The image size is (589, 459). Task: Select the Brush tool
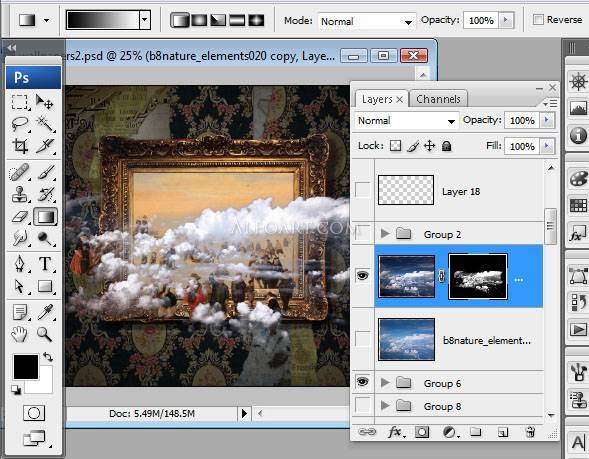(45, 173)
